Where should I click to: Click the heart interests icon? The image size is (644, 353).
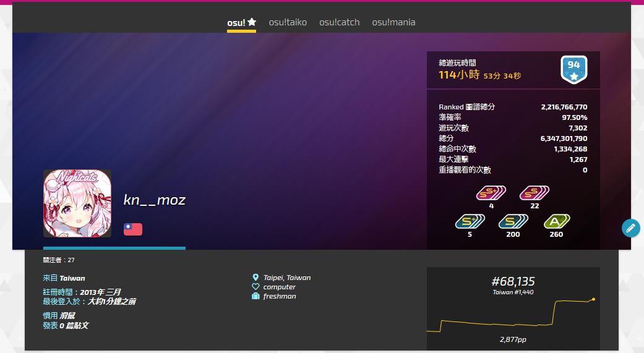click(x=255, y=286)
